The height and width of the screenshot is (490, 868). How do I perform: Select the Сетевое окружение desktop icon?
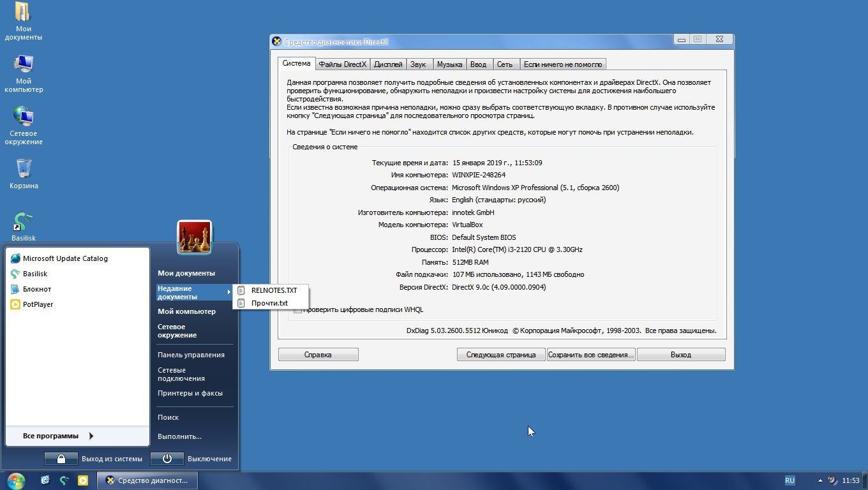(24, 126)
